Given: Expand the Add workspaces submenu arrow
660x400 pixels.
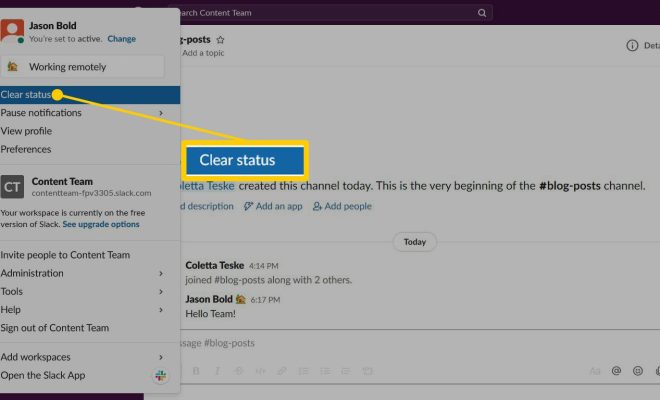Looking at the screenshot, I should coord(161,357).
